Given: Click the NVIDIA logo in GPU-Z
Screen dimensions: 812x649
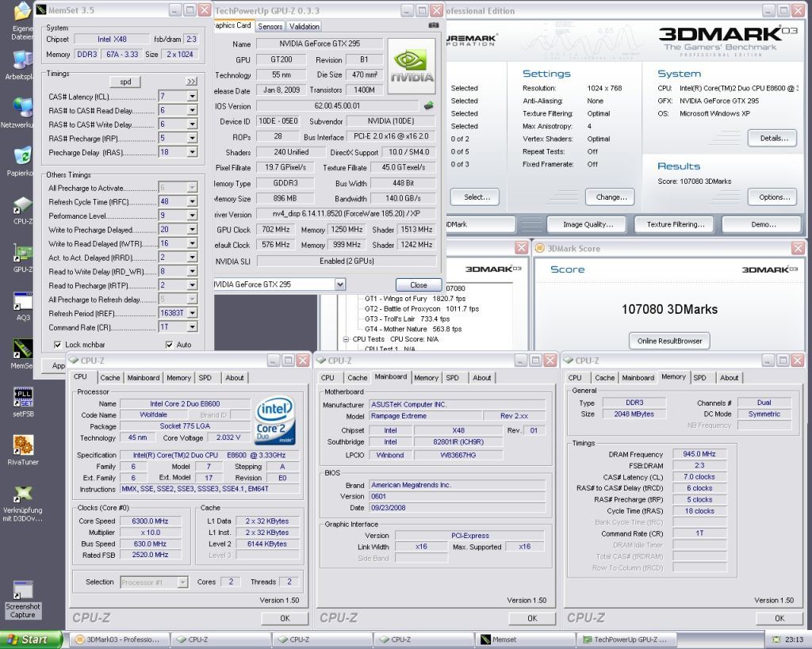Looking at the screenshot, I should pos(412,66).
